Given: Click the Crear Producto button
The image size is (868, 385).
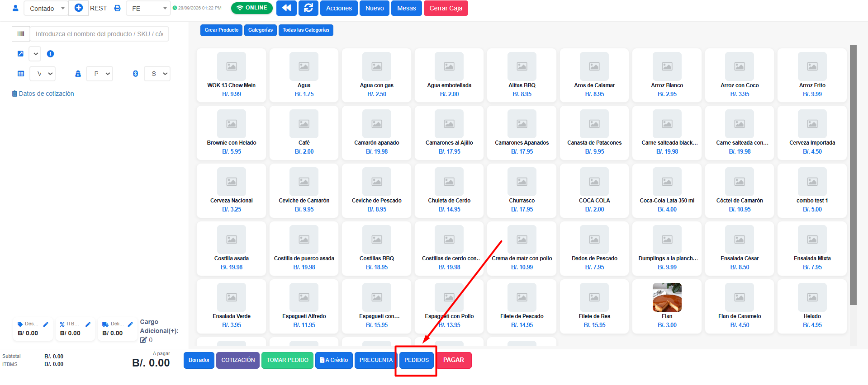Looking at the screenshot, I should [222, 30].
